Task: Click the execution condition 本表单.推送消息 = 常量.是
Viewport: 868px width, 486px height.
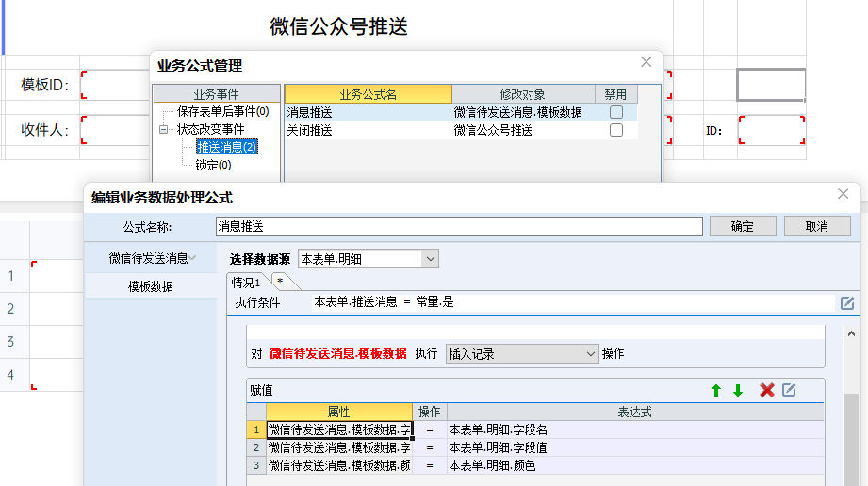Action: (384, 302)
